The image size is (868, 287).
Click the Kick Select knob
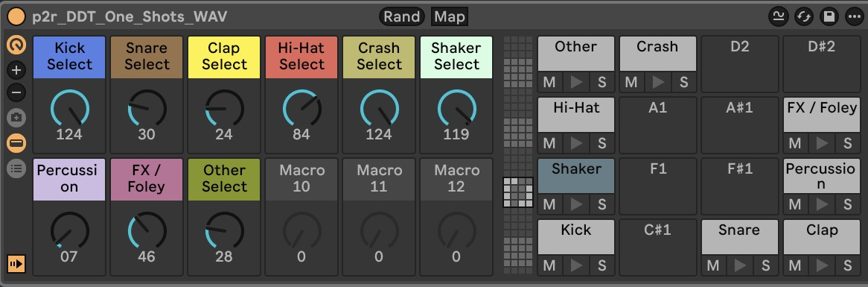coord(70,109)
